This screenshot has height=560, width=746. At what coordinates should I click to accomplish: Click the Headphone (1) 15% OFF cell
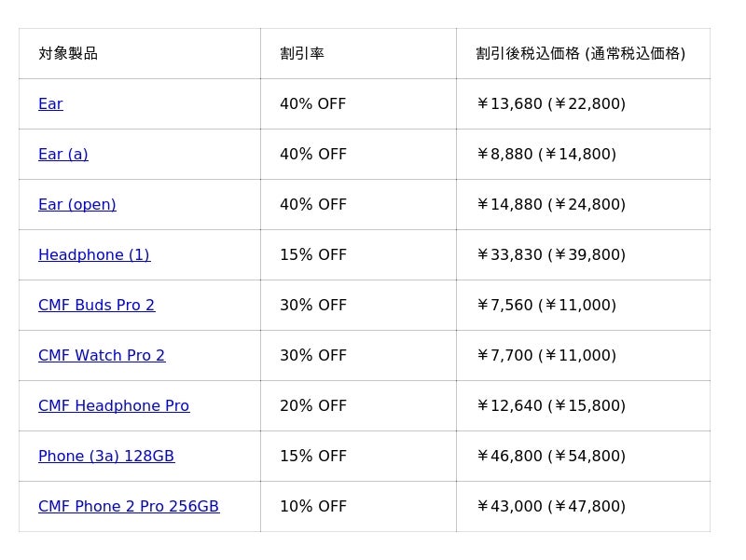click(x=313, y=255)
